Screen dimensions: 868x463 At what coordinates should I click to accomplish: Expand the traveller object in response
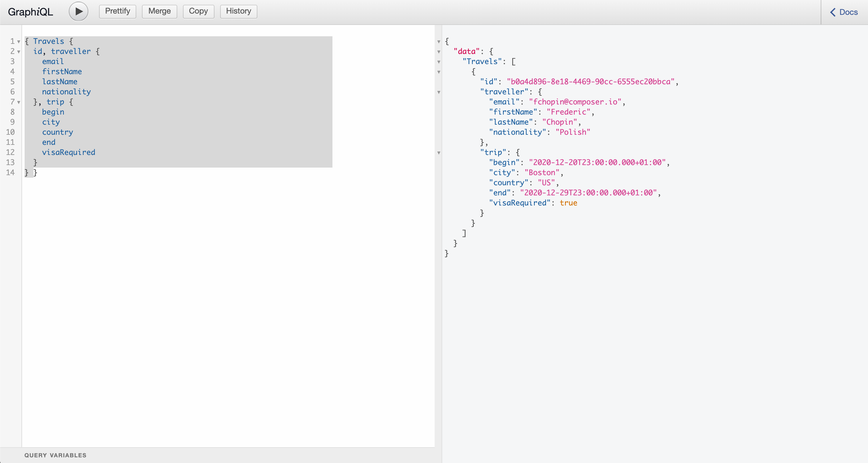pos(439,92)
